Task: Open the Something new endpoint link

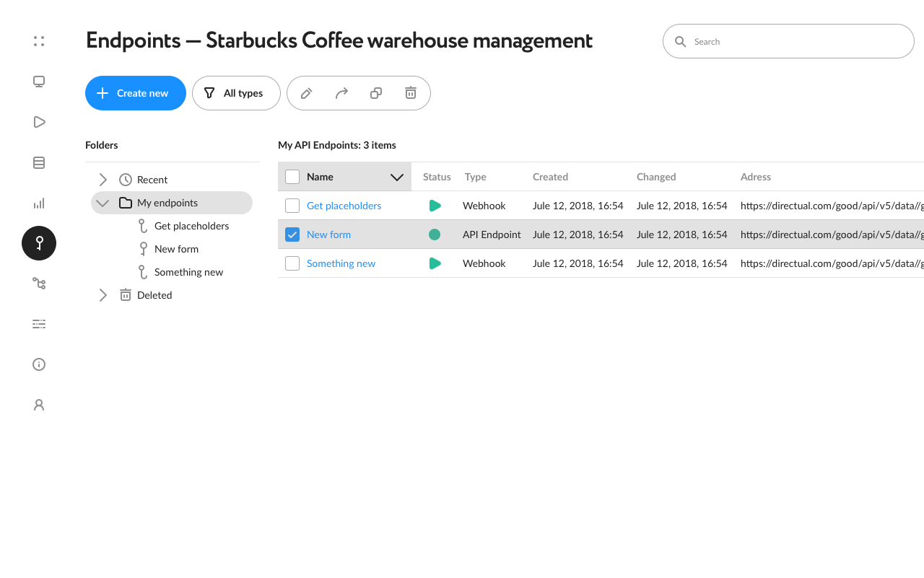Action: click(341, 263)
